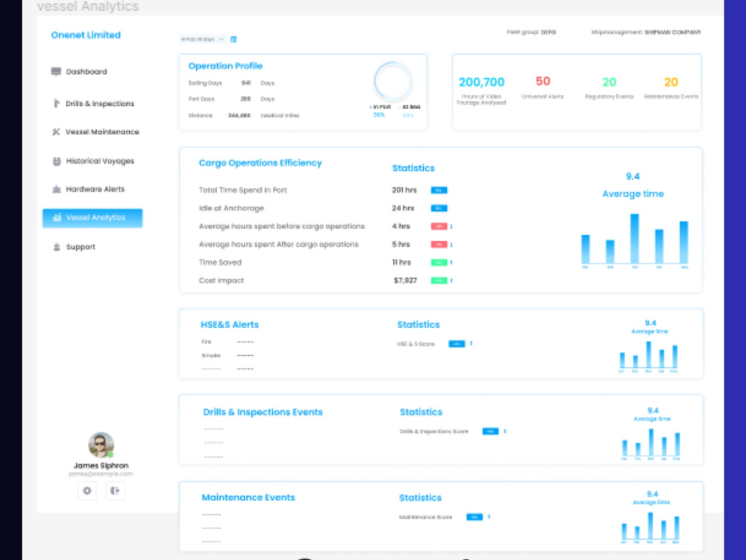Click the Historical Voyages icon
The width and height of the screenshot is (746, 560).
57,161
